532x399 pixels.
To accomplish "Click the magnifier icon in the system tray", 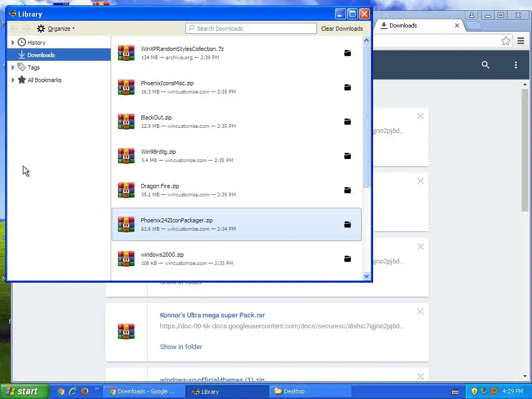I will (x=494, y=391).
